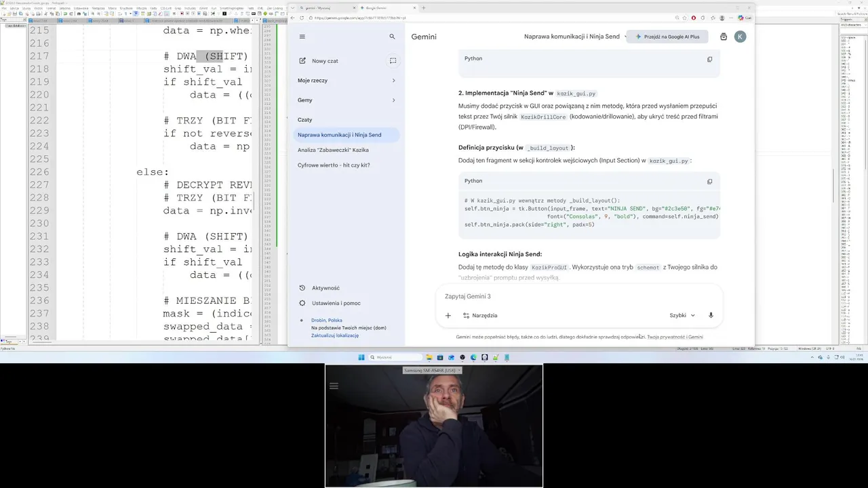Image resolution: width=868 pixels, height=488 pixels.
Task: Open the Windows Start button
Action: pyautogui.click(x=361, y=357)
